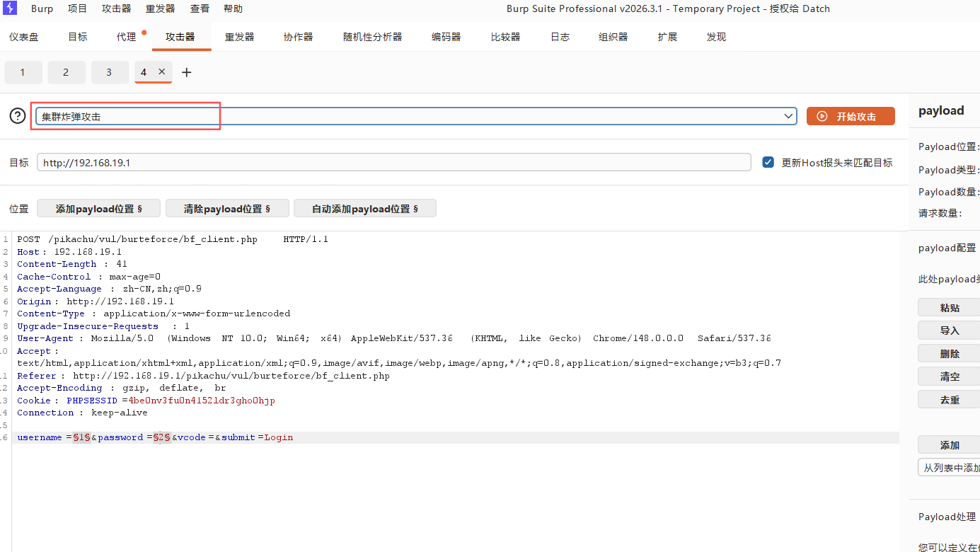
Task: Click 清除payload位置 § button
Action: tap(227, 208)
